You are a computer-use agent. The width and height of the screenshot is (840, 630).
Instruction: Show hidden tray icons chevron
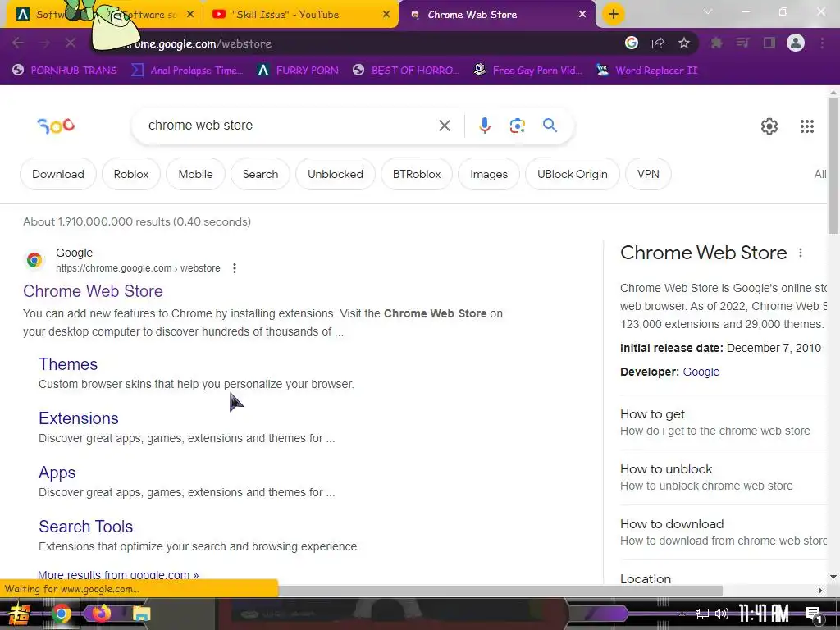point(682,614)
